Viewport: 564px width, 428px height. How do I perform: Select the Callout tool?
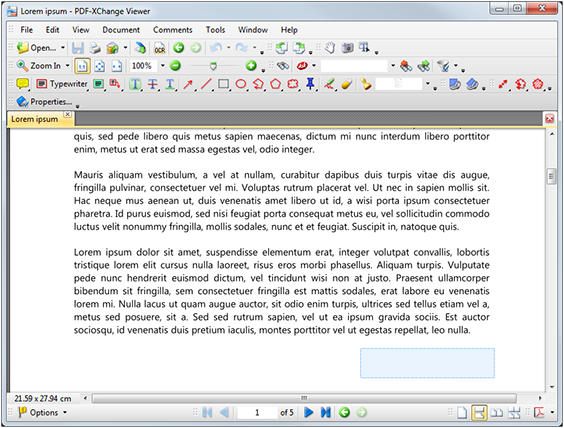115,84
